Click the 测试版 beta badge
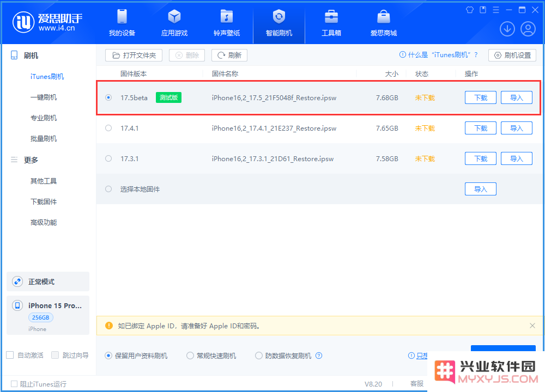The image size is (545, 392). click(168, 97)
